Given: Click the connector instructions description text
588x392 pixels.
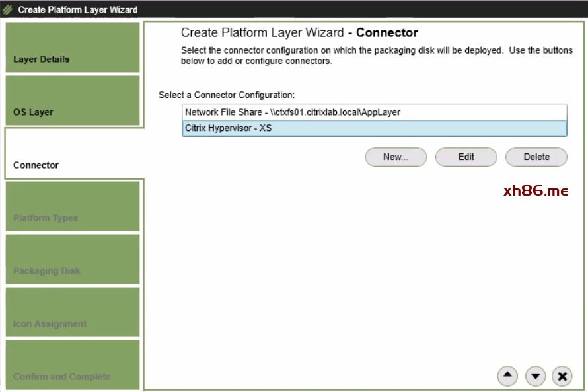Looking at the screenshot, I should pos(377,56).
